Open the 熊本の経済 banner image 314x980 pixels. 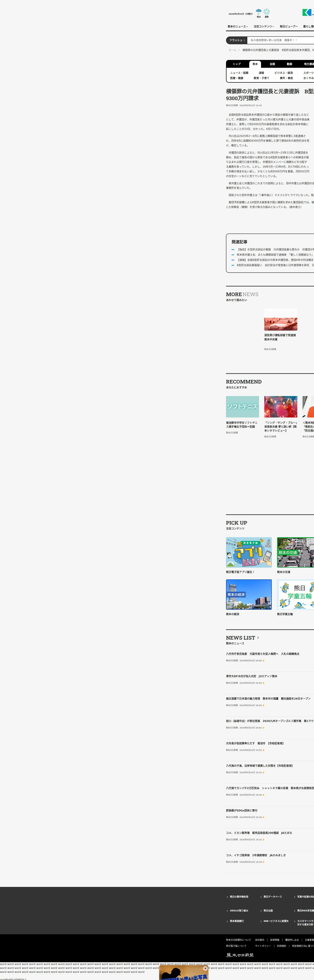pyautogui.click(x=249, y=595)
